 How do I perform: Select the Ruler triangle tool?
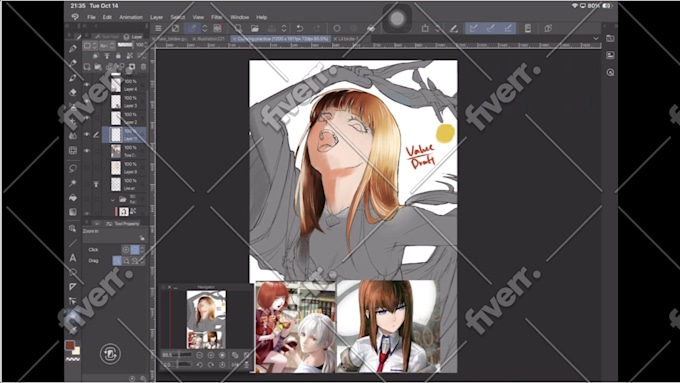73,287
